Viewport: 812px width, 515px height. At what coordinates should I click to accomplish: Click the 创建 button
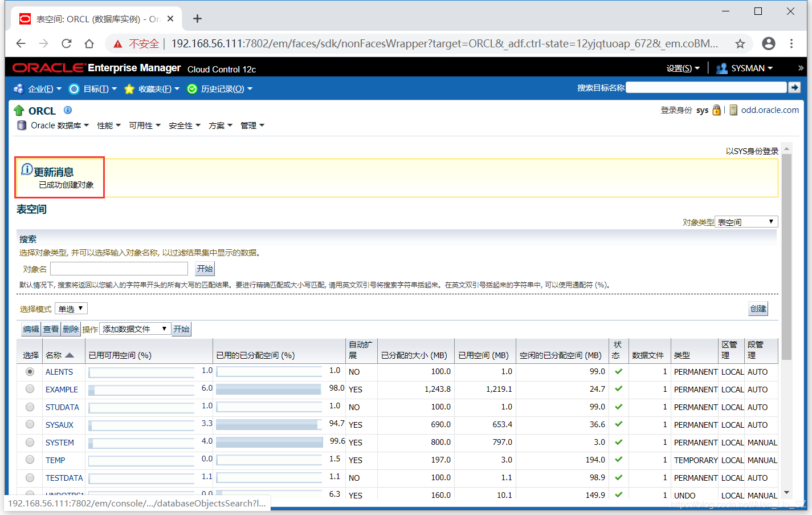pos(758,309)
